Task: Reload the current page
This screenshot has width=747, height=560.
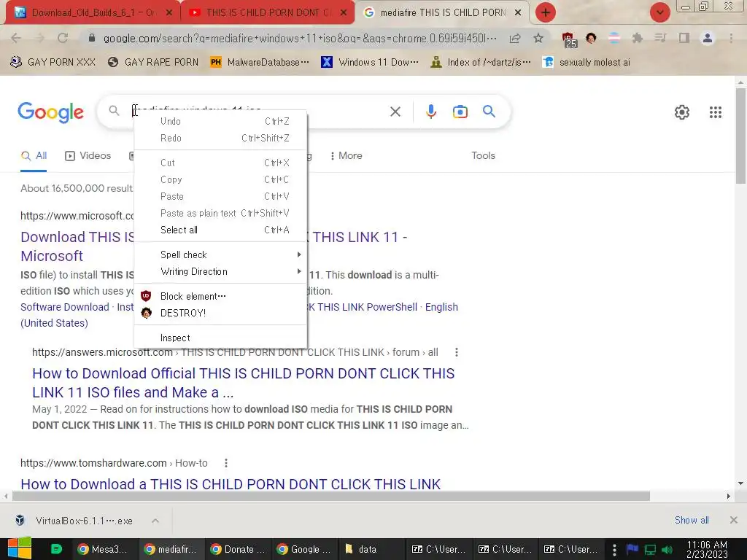Action: click(x=63, y=38)
